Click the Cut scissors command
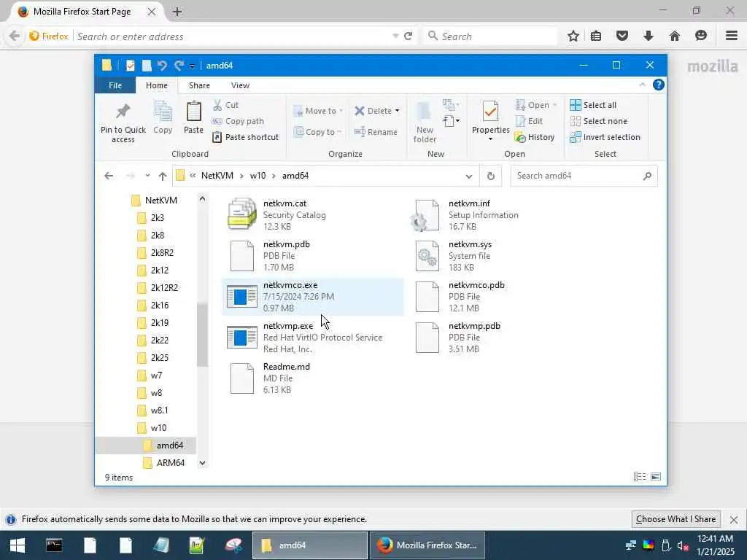Viewport: 747px width, 560px height. coord(225,105)
